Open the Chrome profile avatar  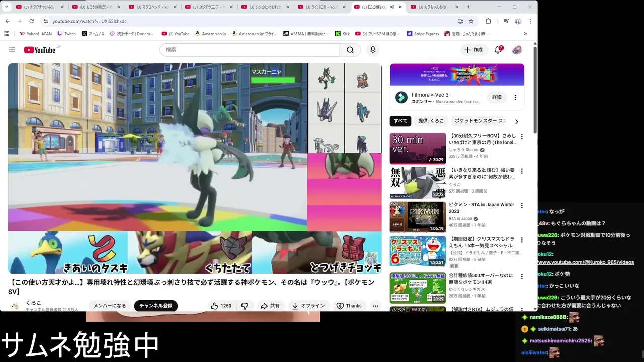pyautogui.click(x=518, y=21)
